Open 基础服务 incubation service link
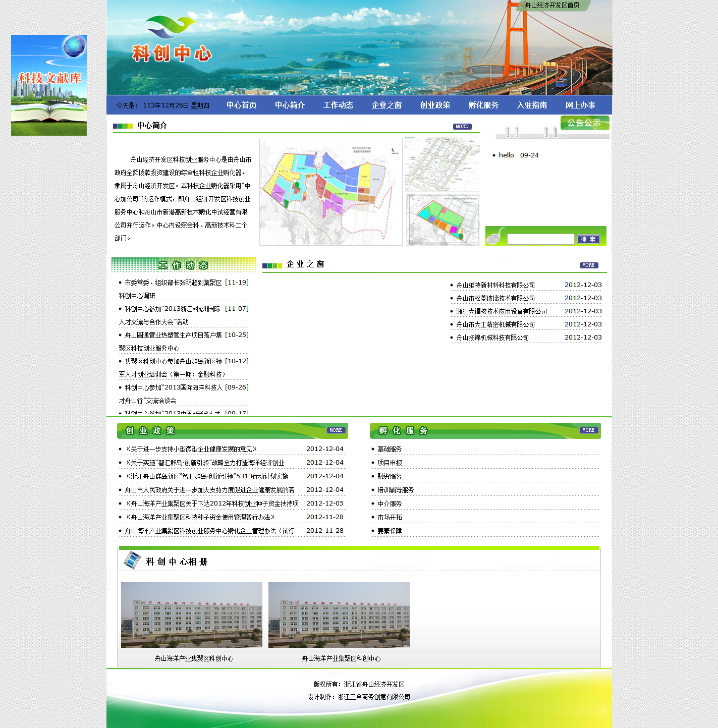The height and width of the screenshot is (728, 718). [x=390, y=449]
